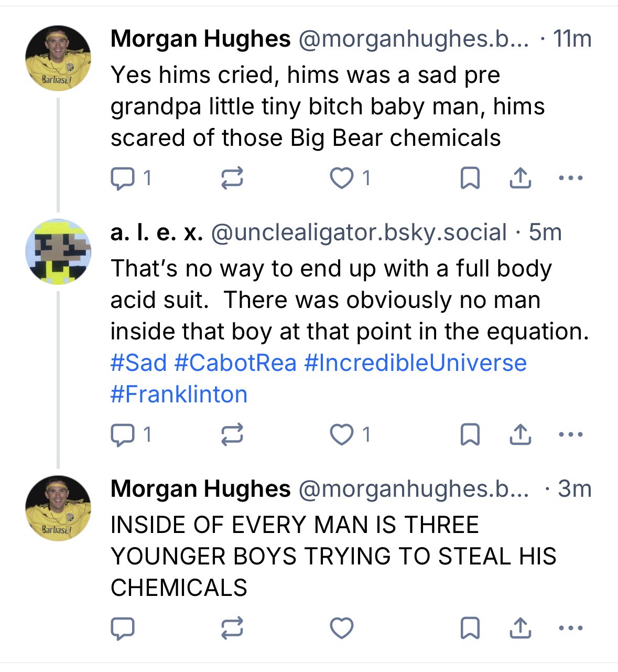Screen dimensions: 618x672
Task: Share the 'full body acid suit' post
Action: 521,434
